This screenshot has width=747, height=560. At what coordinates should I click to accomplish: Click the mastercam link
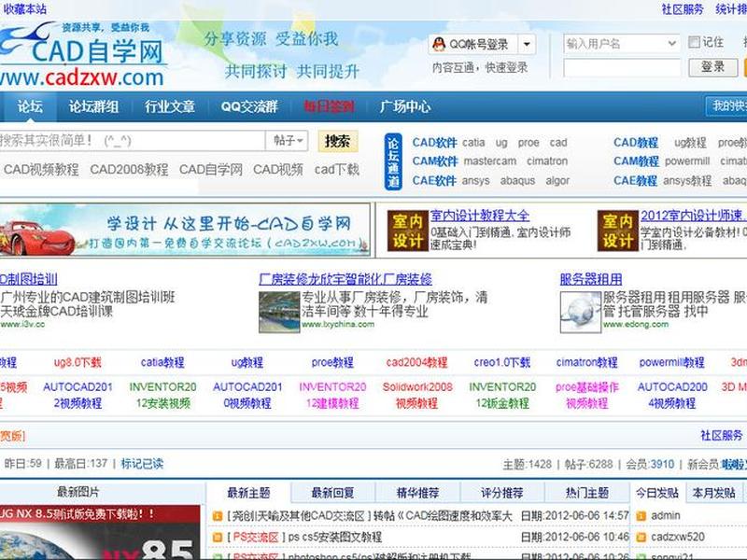[x=489, y=161]
